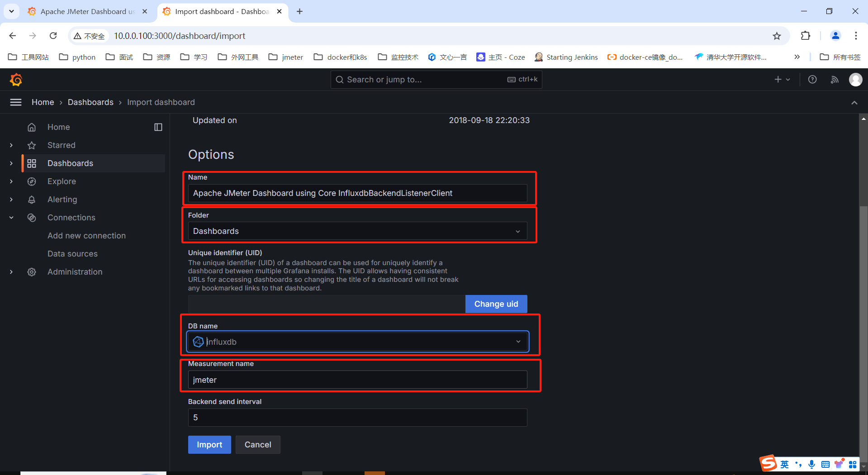868x475 pixels.
Task: Click the Grafana logo icon
Action: pyautogui.click(x=16, y=80)
